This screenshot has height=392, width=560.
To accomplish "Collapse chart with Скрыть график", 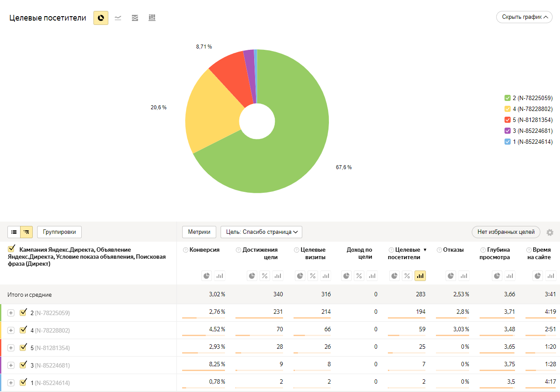I will point(524,17).
